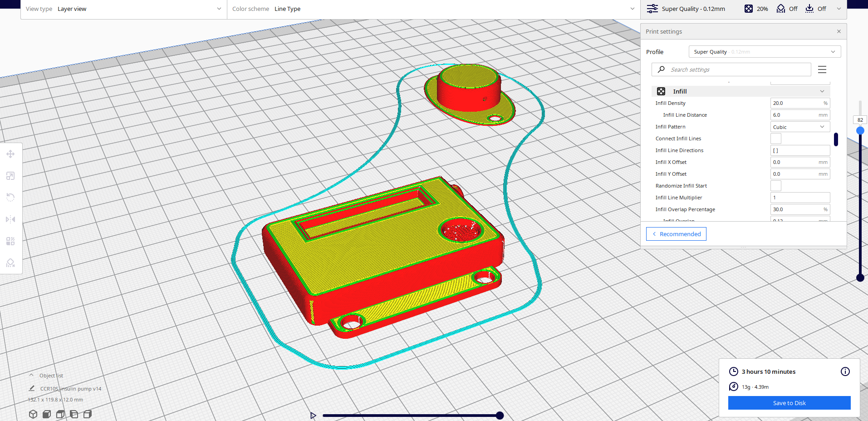Screen dimensions: 868x421
Task: Select the Support Blocker tool
Action: tap(10, 263)
